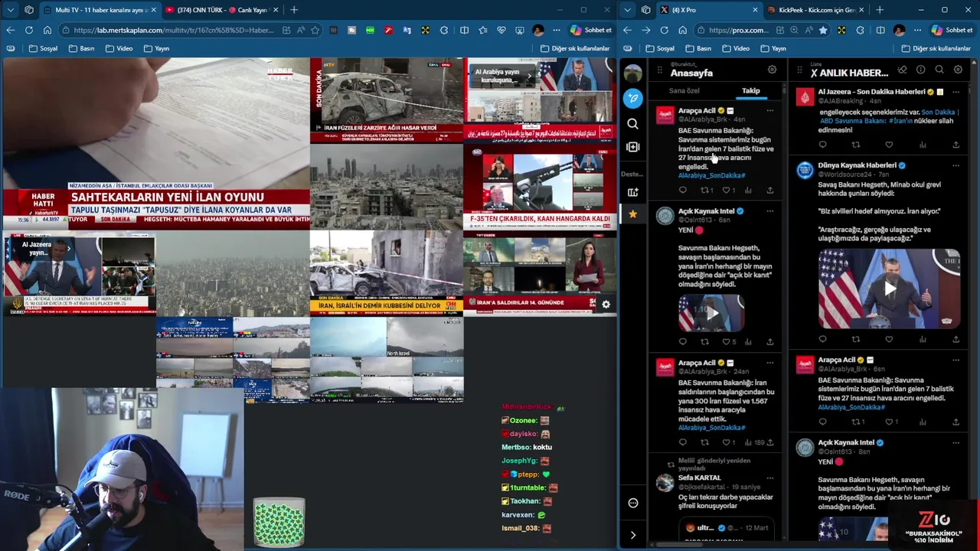Screen dimensions: 980x551
Task: Click the Habertürk sahtekarların ilan oyunu stream
Action: click(156, 144)
